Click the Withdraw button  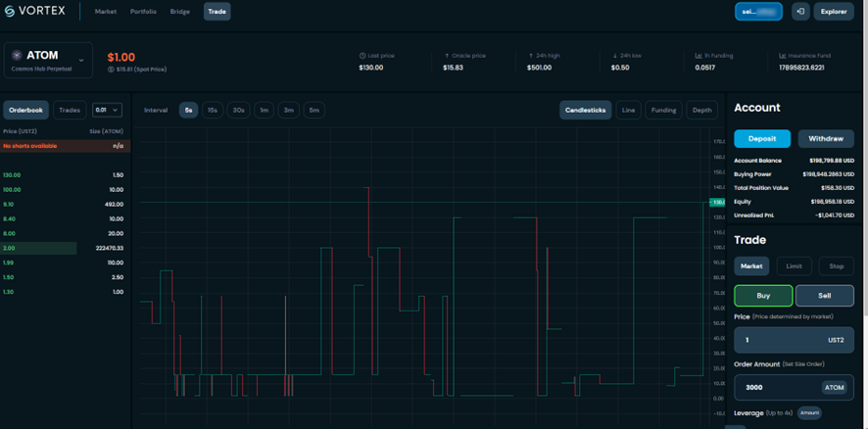pos(826,138)
